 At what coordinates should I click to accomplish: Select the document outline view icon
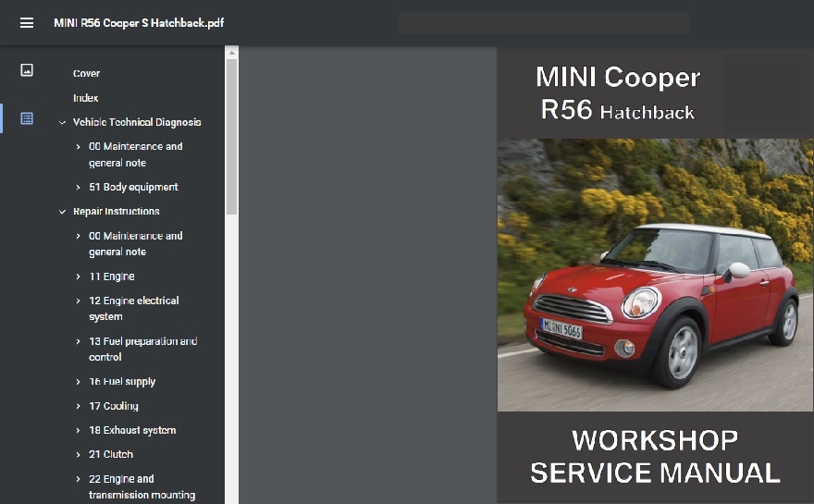(x=27, y=118)
